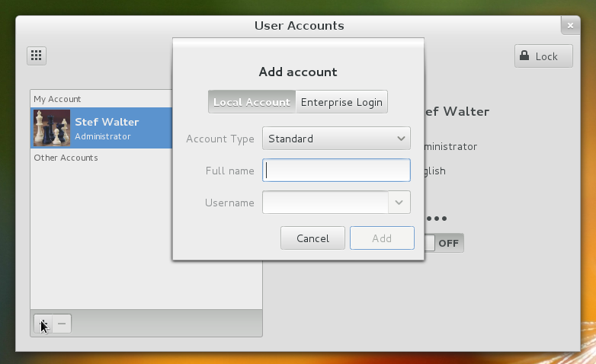The width and height of the screenshot is (596, 364).
Task: Select the Stef Walter chess avatar thumbnail
Action: pos(52,128)
